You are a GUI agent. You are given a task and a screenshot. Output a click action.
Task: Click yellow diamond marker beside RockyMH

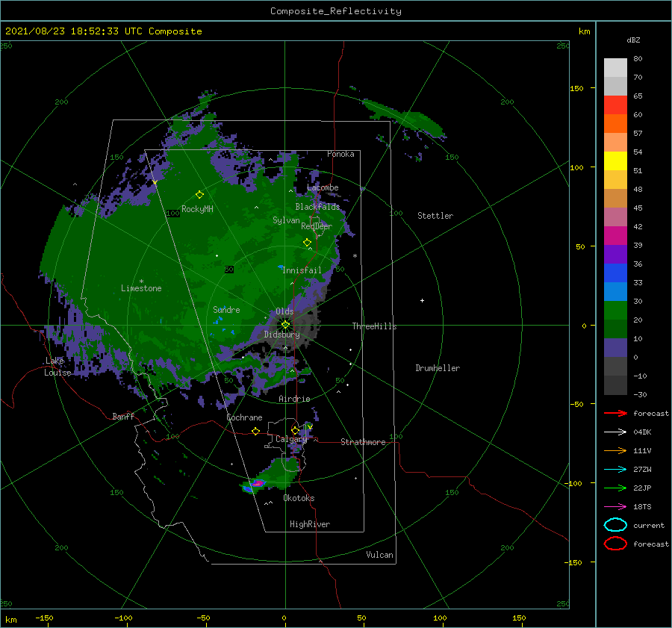[x=199, y=195]
